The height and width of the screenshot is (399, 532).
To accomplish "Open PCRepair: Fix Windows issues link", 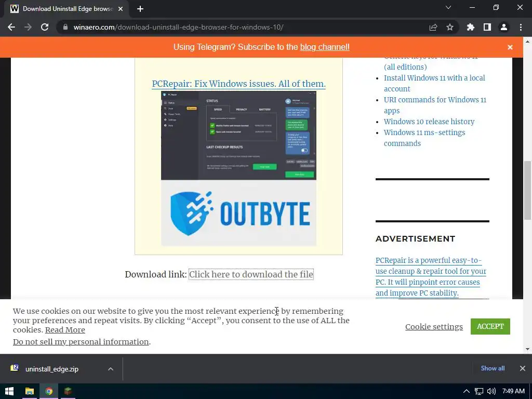I will (x=238, y=84).
